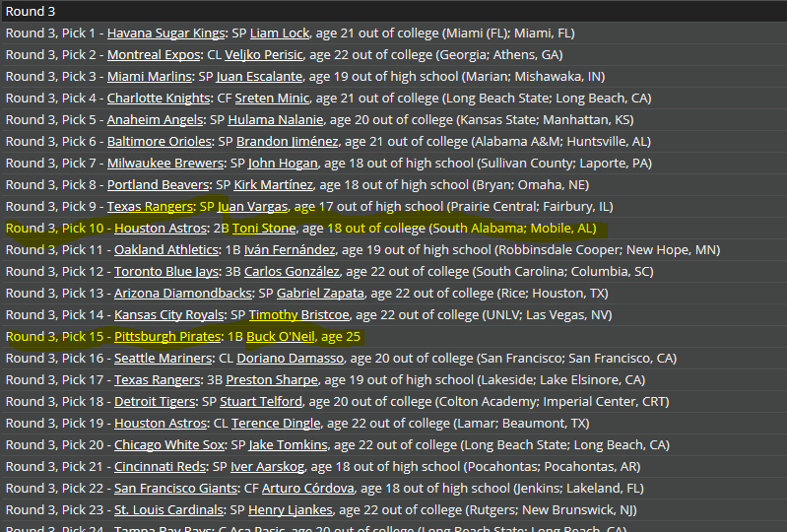Select the Pittsburgh Pirates team link
Screen dimensions: 787x532
(x=167, y=336)
